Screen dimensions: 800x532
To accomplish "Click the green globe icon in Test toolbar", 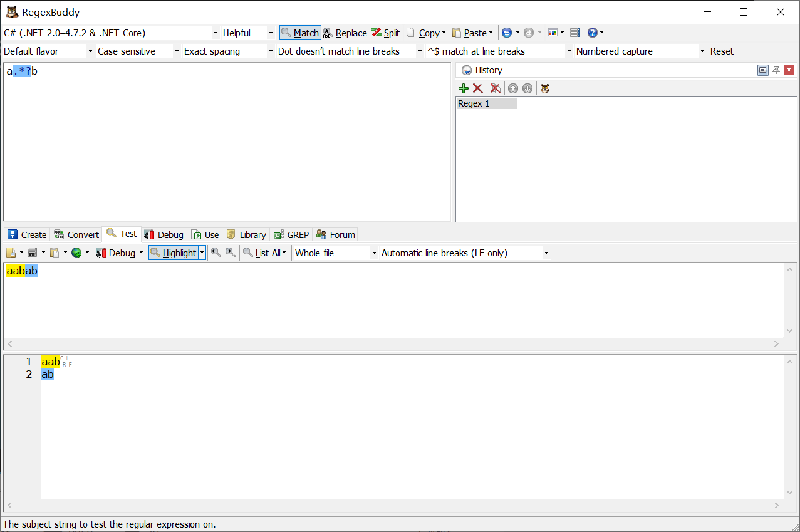I will click(x=76, y=253).
